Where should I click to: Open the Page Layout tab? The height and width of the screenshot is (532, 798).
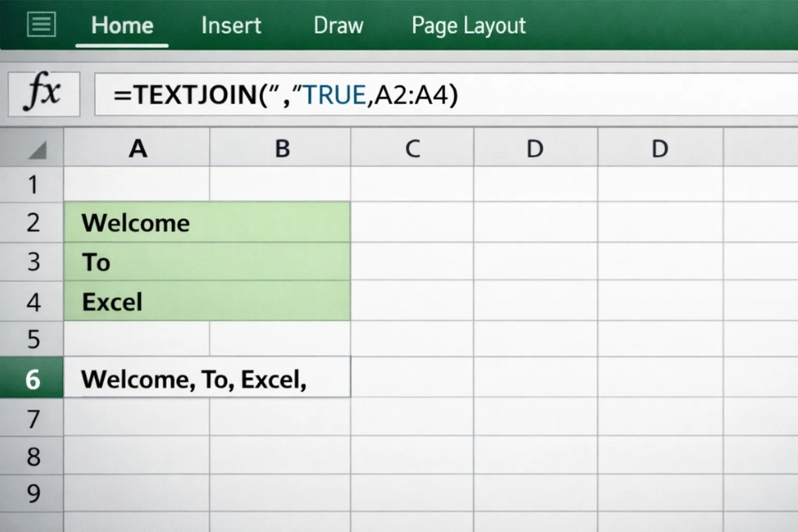(468, 26)
